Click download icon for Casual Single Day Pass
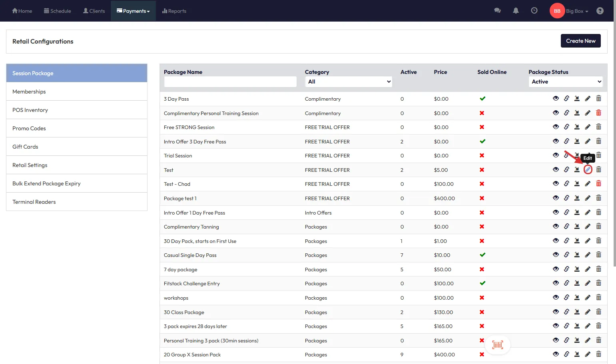This screenshot has height=364, width=616. point(577,255)
